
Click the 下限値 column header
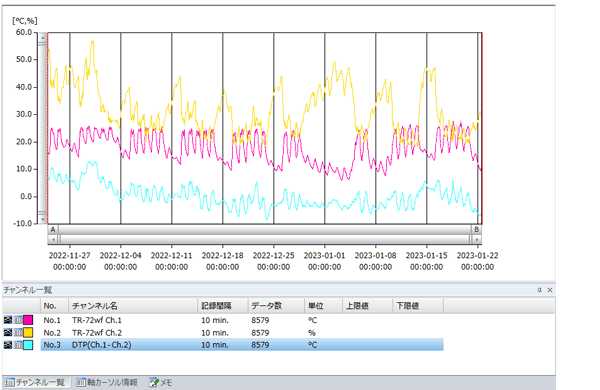[x=418, y=306]
